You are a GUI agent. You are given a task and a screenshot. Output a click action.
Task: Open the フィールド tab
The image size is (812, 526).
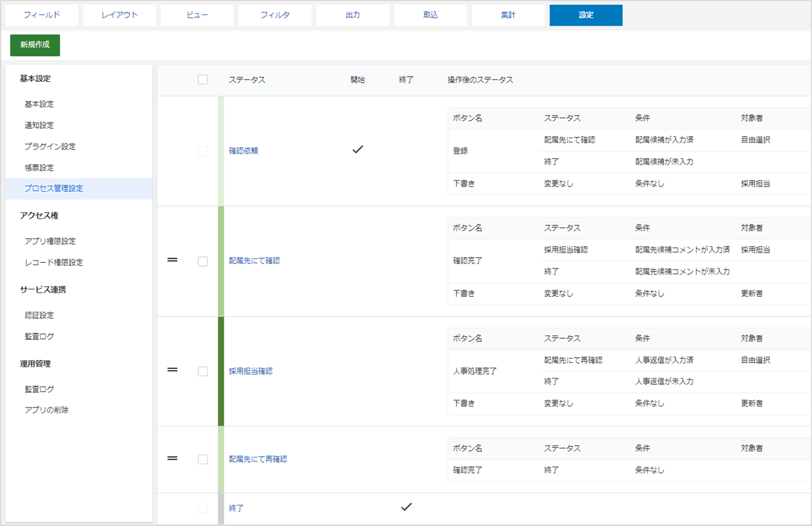click(x=42, y=15)
